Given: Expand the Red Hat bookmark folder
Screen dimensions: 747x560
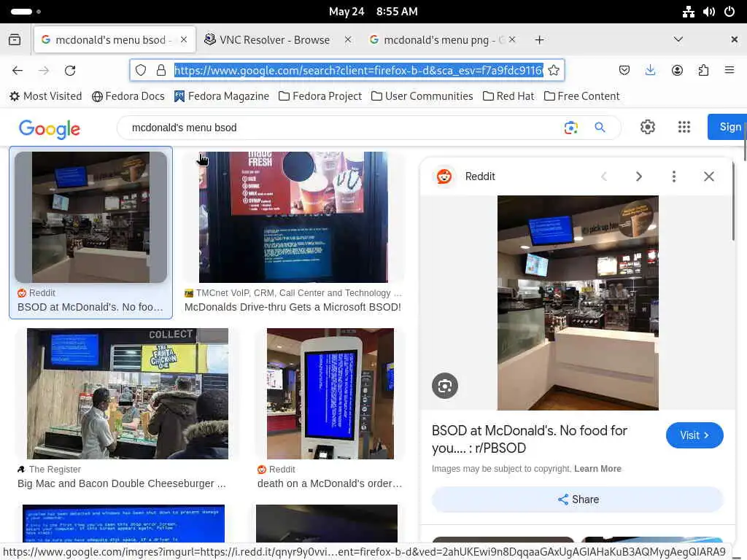Looking at the screenshot, I should click(x=508, y=96).
